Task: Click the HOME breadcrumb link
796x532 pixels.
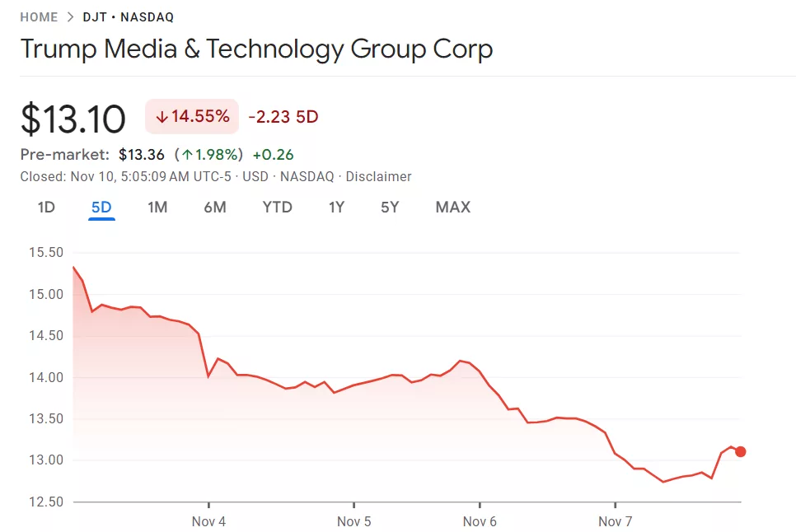Action: click(38, 16)
